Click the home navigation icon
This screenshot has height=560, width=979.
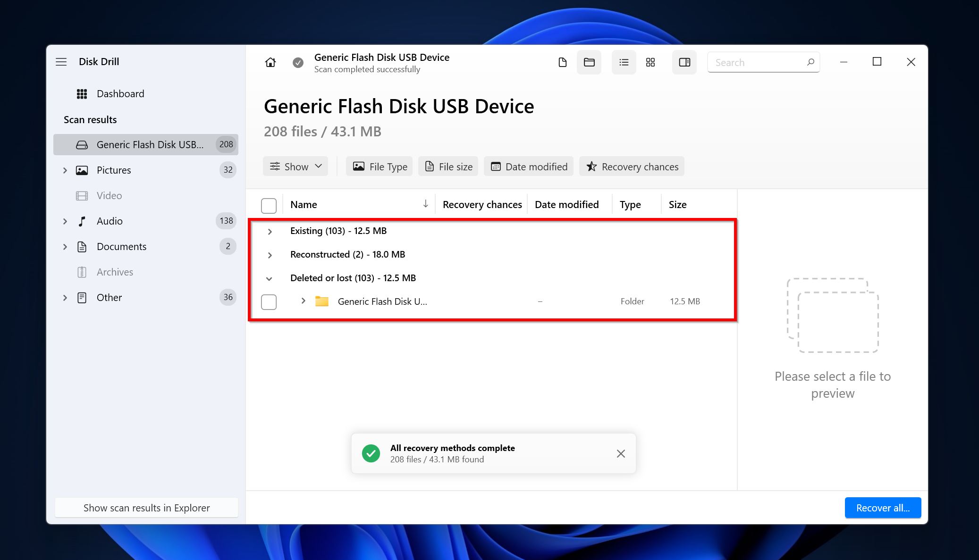[x=271, y=62]
